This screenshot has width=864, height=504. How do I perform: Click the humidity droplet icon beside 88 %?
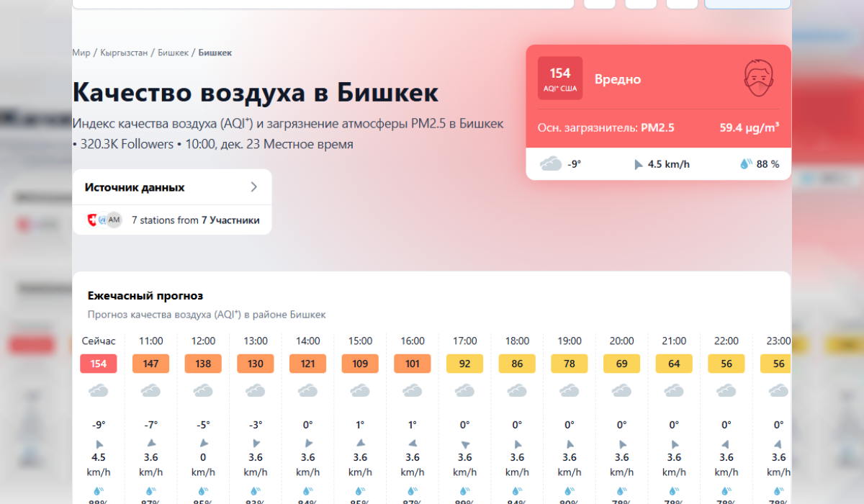coord(746,164)
